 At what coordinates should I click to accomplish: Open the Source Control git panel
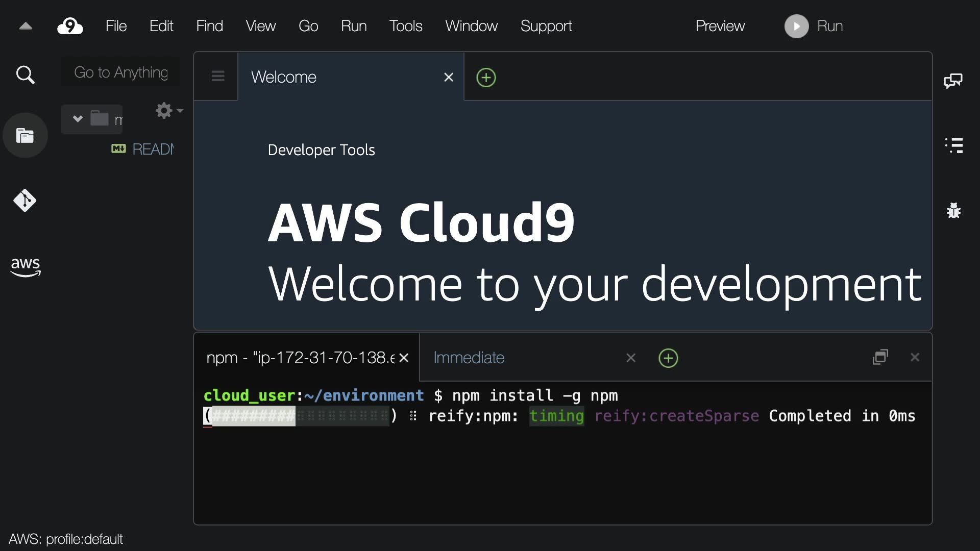point(25,201)
